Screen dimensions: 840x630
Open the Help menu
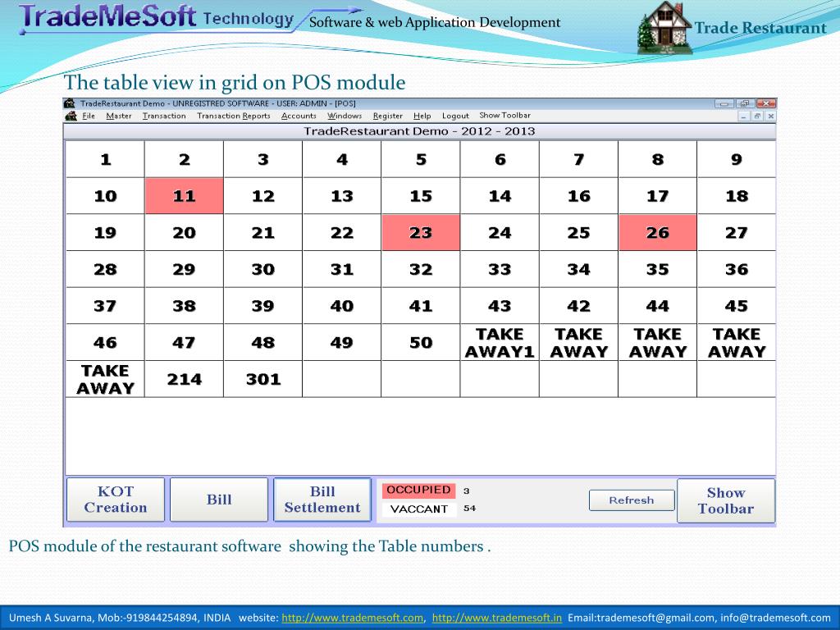click(x=422, y=116)
